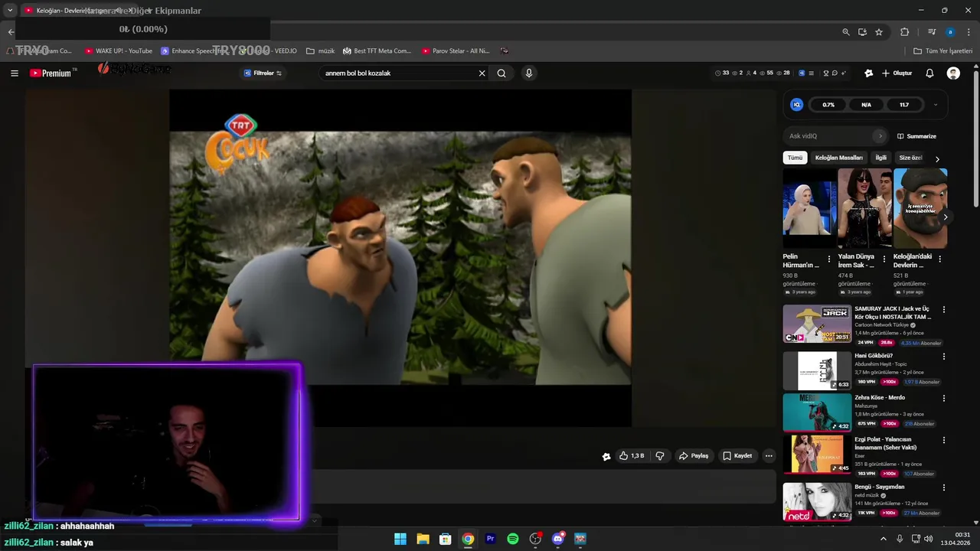Image resolution: width=980 pixels, height=551 pixels.
Task: Open the YouTube guide hamburger menu
Action: (15, 73)
